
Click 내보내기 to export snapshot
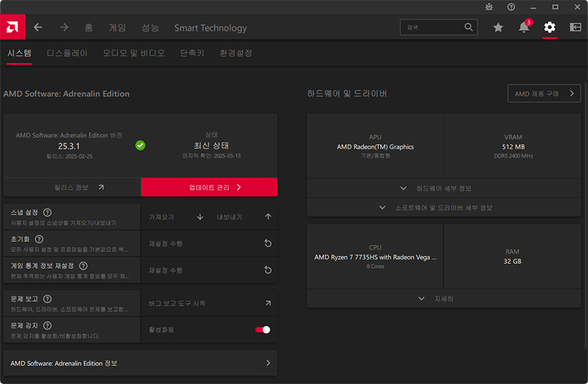coord(229,217)
